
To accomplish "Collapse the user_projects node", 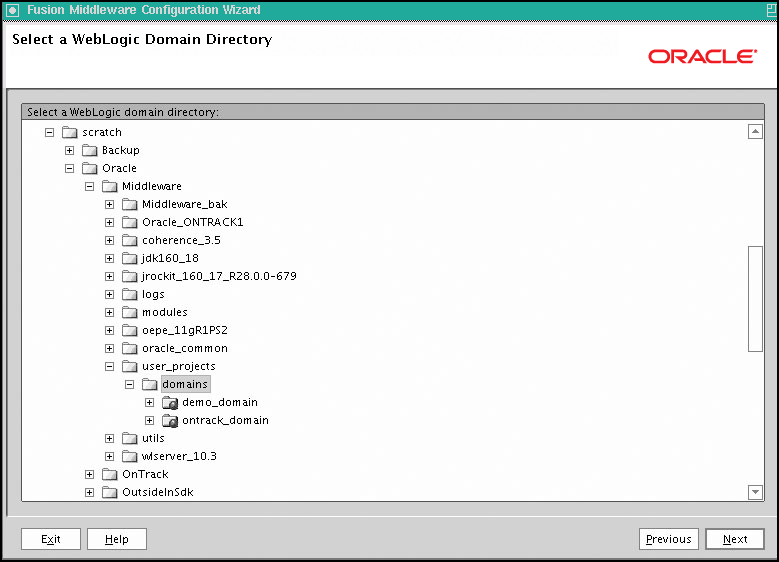I will [x=109, y=366].
